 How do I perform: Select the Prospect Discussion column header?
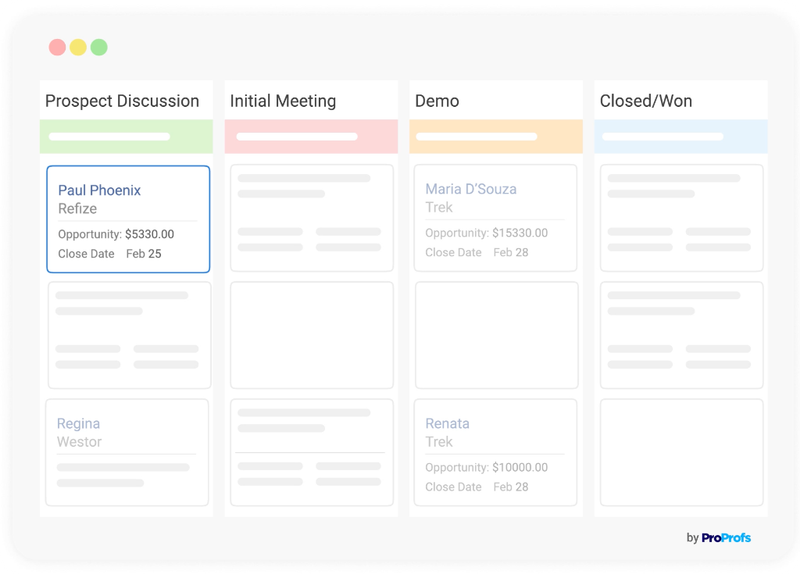point(122,101)
